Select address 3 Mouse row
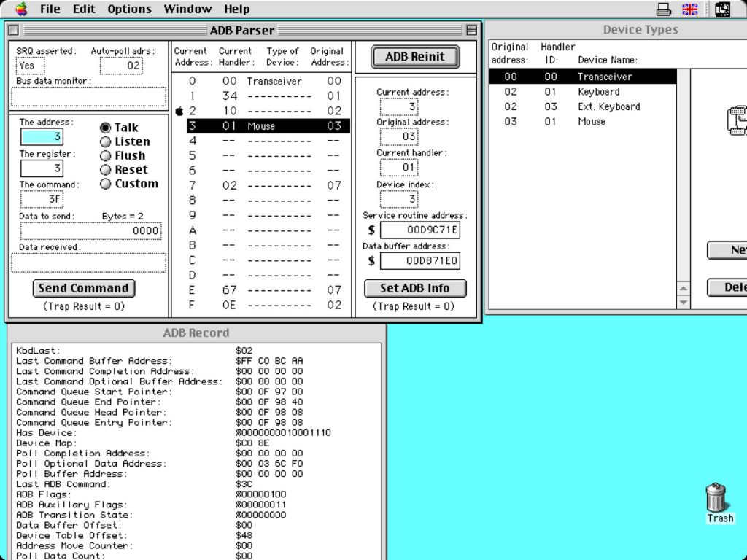Image resolution: width=747 pixels, height=560 pixels. (268, 125)
